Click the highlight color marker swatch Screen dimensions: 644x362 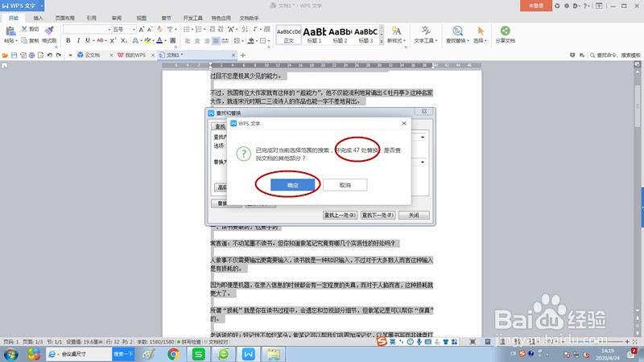pos(147,41)
